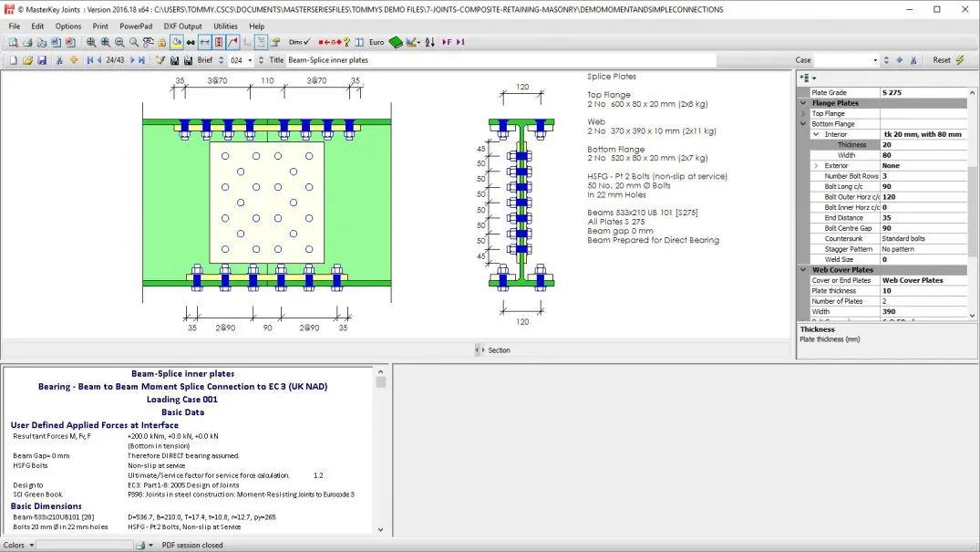Image resolution: width=980 pixels, height=552 pixels.
Task: Click the Thickness value 20 field
Action: tap(923, 144)
